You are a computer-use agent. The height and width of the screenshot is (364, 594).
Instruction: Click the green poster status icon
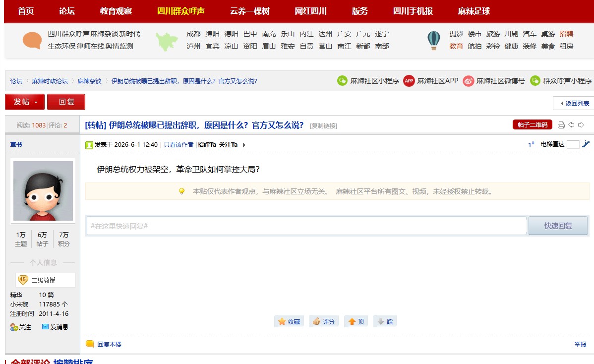tap(89, 145)
